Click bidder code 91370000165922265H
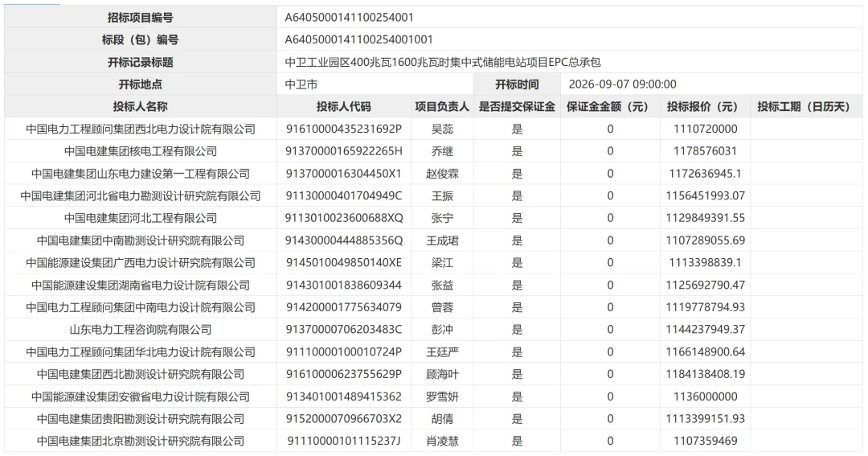This screenshot has width=868, height=456. (x=344, y=150)
